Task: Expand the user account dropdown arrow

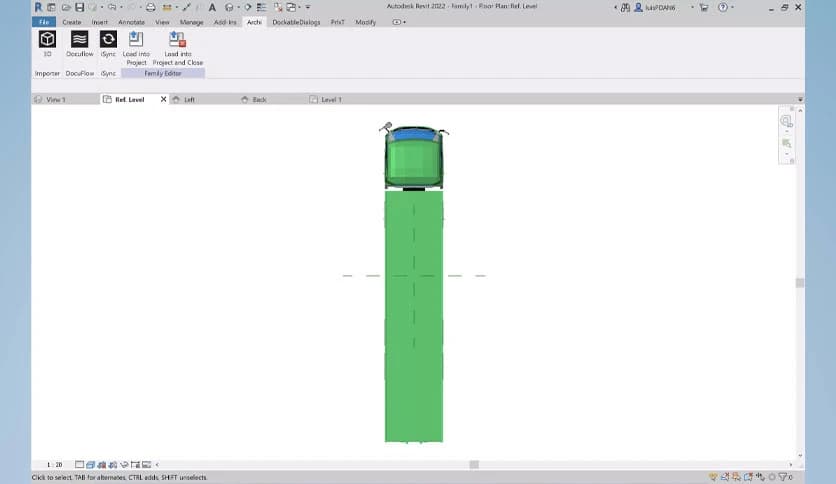Action: pos(692,7)
